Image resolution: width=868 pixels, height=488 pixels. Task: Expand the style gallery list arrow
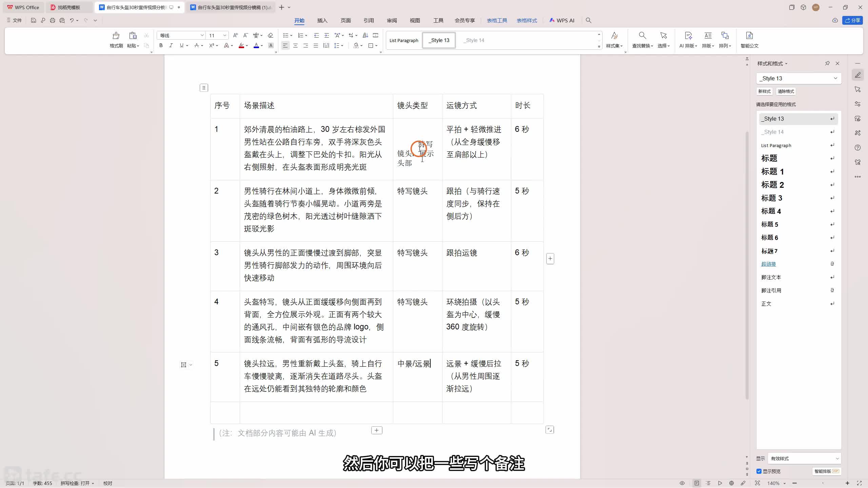(x=599, y=46)
